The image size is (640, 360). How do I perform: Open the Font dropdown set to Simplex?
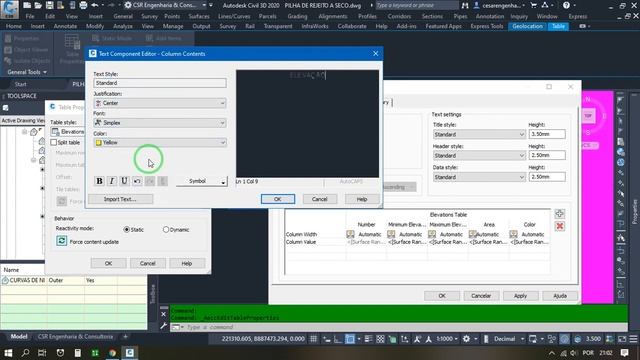[160, 122]
